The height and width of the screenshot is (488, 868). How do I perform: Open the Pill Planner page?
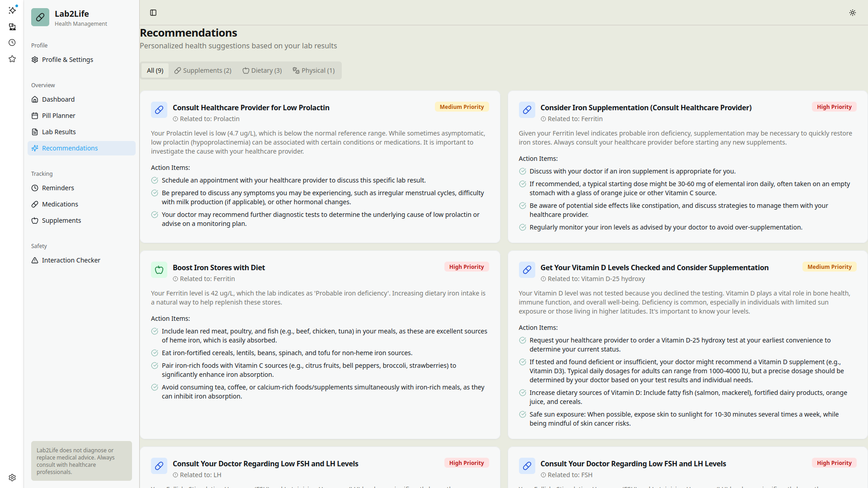click(59, 116)
